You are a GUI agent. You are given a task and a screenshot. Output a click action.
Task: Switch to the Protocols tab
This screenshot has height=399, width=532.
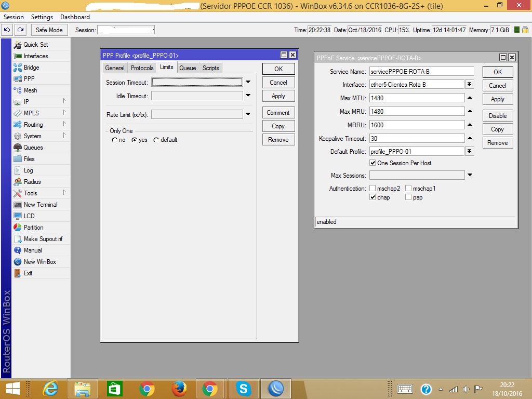142,68
